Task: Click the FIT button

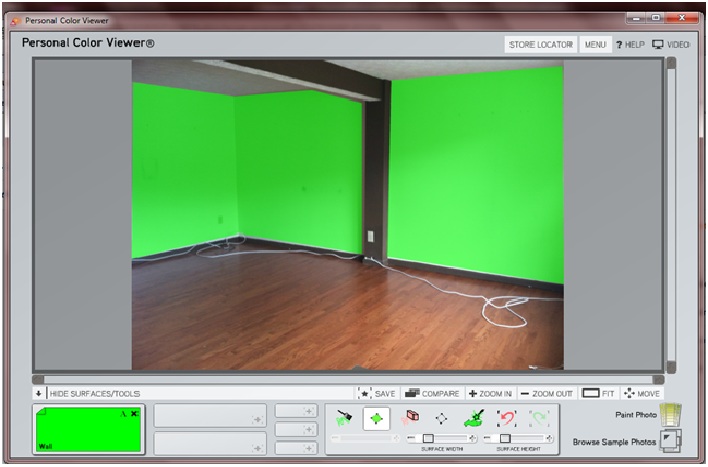Action: tap(598, 393)
